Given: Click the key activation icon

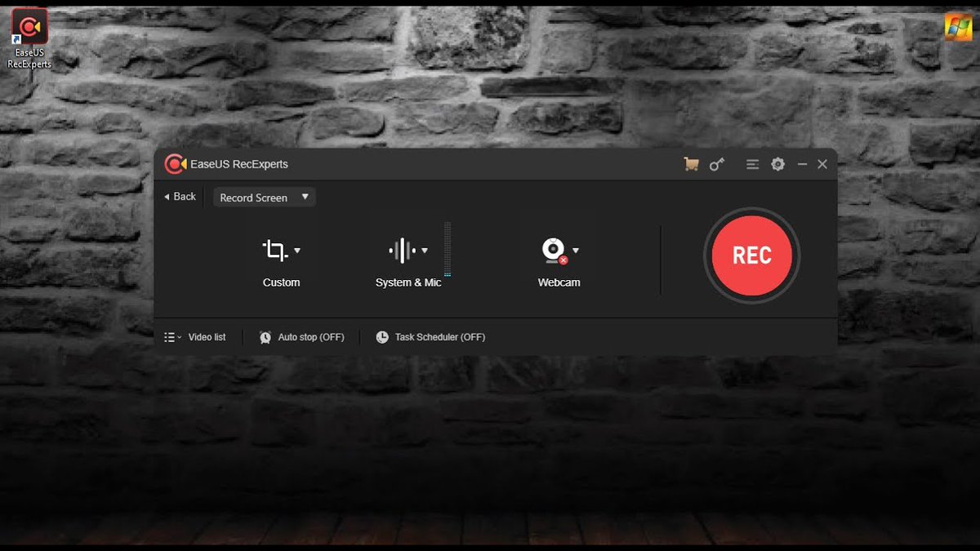Looking at the screenshot, I should (717, 164).
